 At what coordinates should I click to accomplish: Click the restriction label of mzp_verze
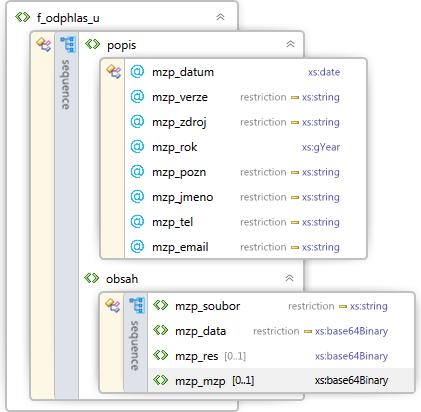tap(263, 97)
